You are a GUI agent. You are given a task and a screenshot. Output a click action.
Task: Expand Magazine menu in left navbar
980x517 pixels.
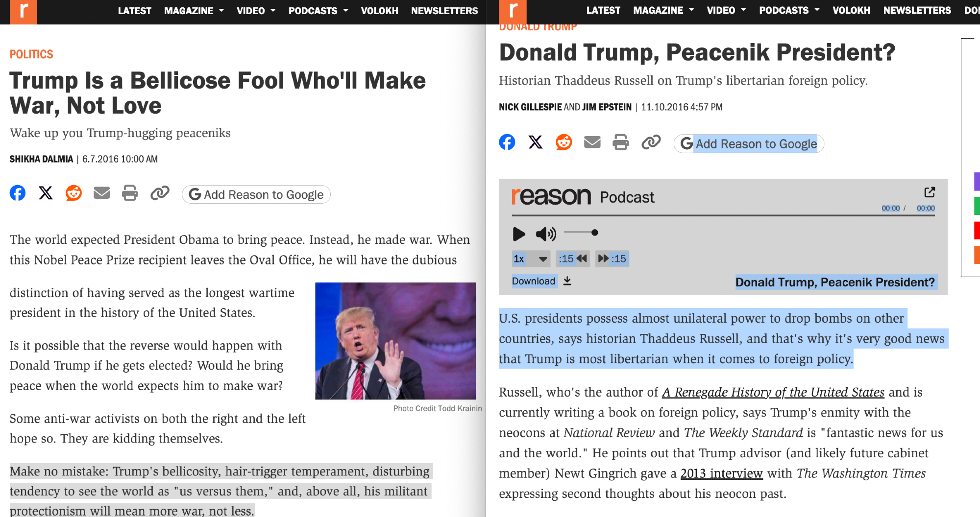click(194, 11)
